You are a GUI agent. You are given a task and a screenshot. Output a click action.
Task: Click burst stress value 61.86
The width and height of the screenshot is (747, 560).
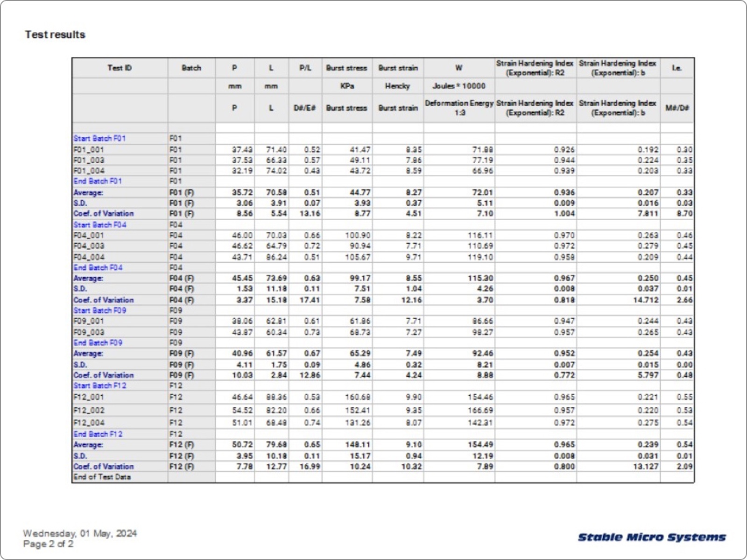[360, 322]
